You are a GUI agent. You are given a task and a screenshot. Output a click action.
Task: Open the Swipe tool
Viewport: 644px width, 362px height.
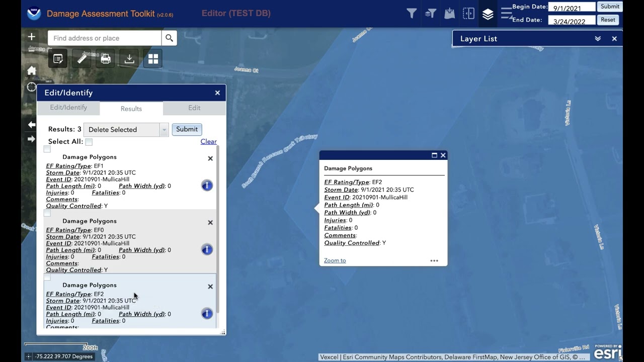468,14
